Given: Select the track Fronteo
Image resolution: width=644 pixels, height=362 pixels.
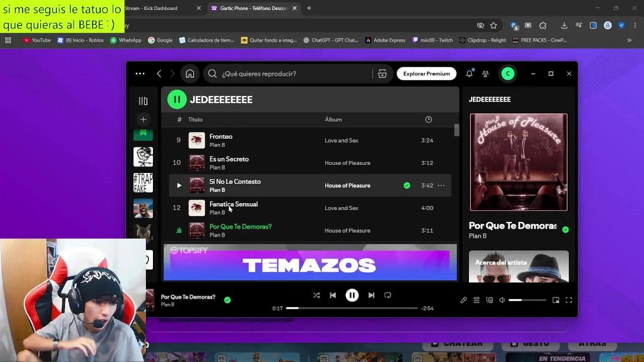Looking at the screenshot, I should (x=220, y=137).
